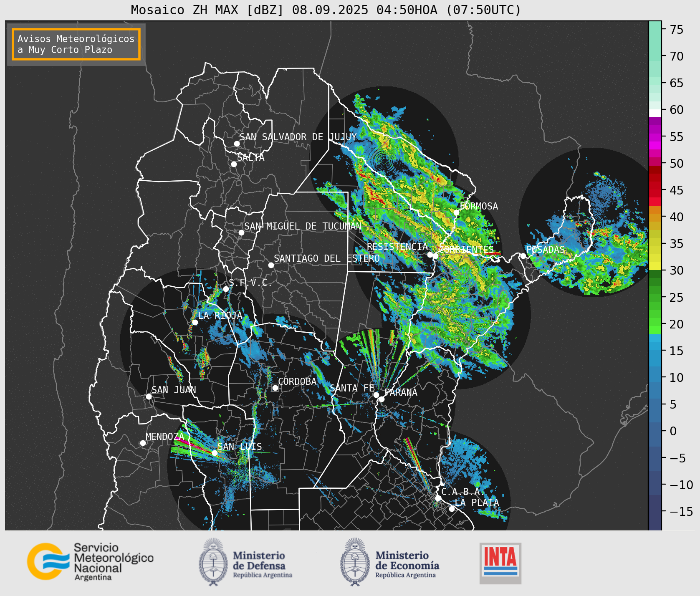700x596 pixels.
Task: Click the white 60 dBZ color band
Action: click(x=655, y=113)
